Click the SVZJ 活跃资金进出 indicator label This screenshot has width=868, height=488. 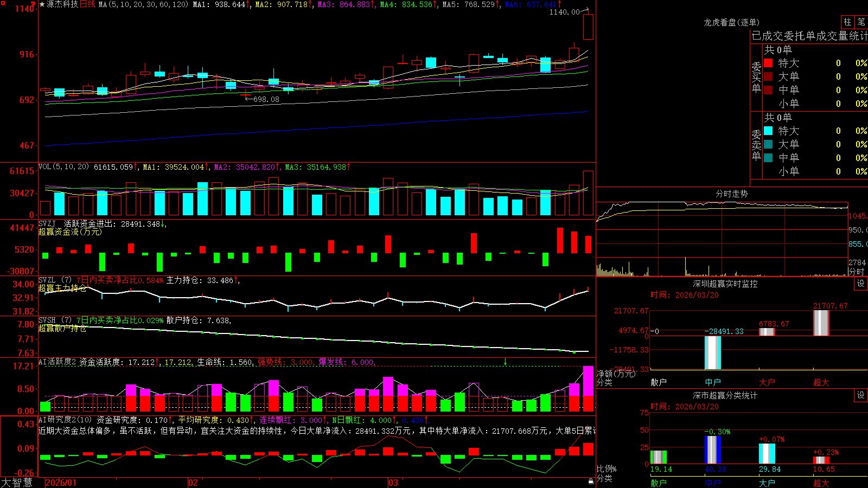click(78, 223)
